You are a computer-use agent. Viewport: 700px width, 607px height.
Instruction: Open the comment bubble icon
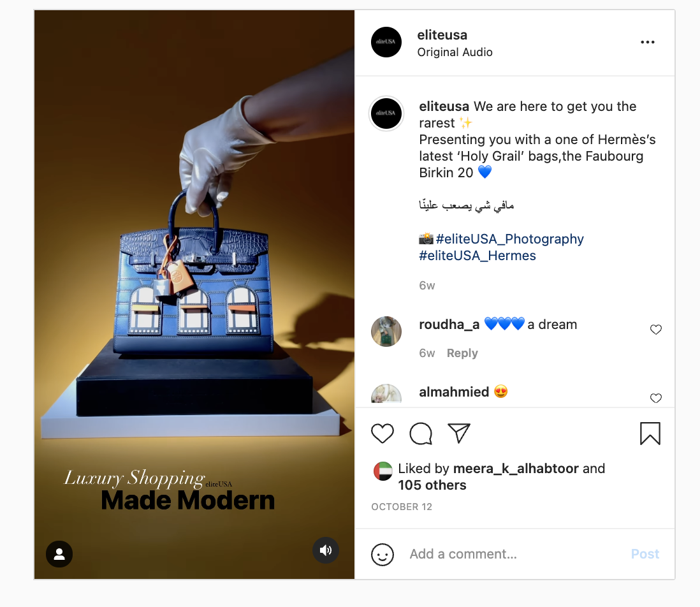pyautogui.click(x=421, y=434)
